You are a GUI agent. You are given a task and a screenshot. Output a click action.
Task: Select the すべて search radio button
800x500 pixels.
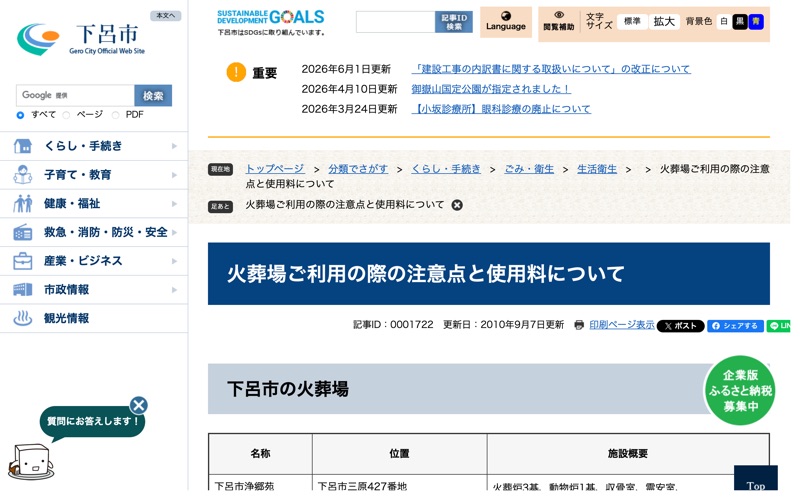click(x=20, y=115)
